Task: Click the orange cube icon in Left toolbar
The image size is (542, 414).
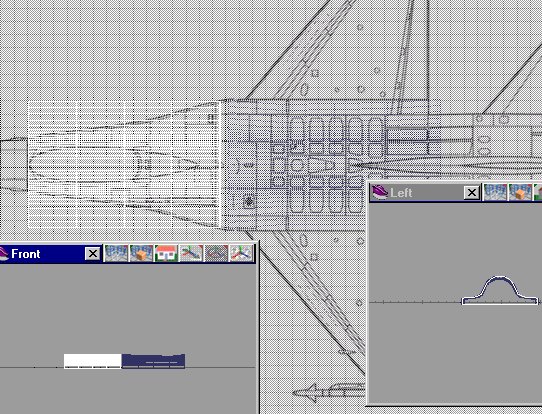Action: click(520, 192)
